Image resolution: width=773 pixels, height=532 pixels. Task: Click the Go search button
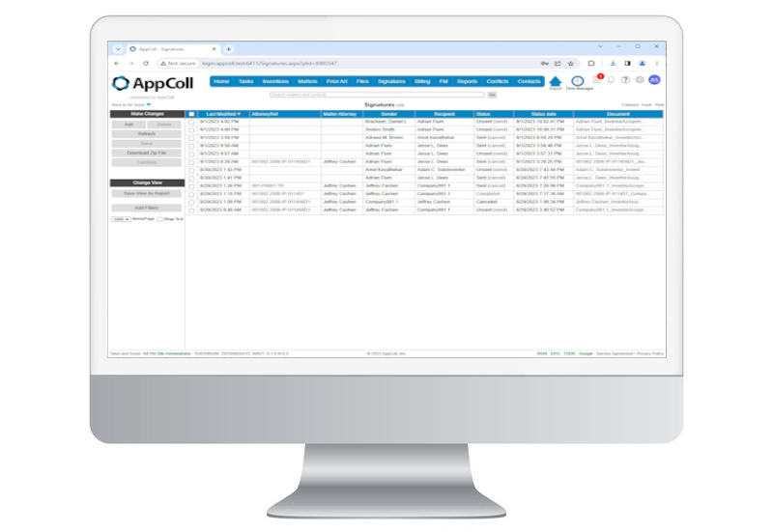492,95
